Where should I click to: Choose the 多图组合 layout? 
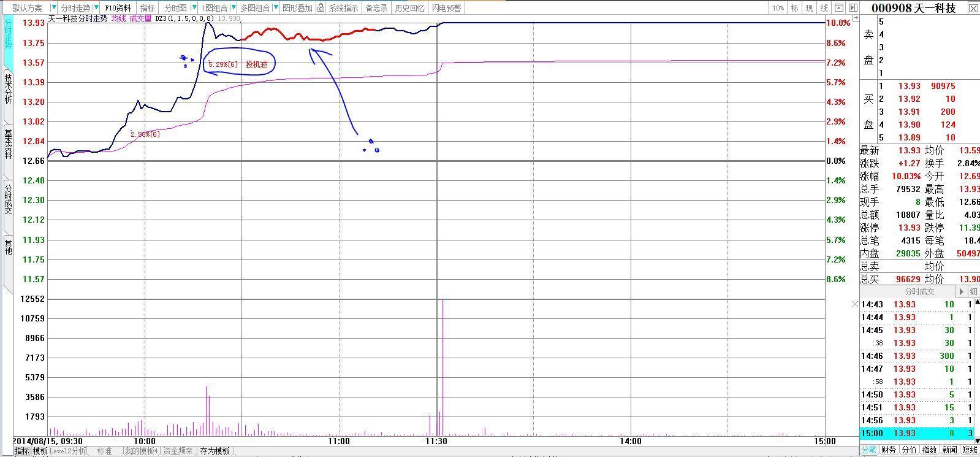[254, 8]
